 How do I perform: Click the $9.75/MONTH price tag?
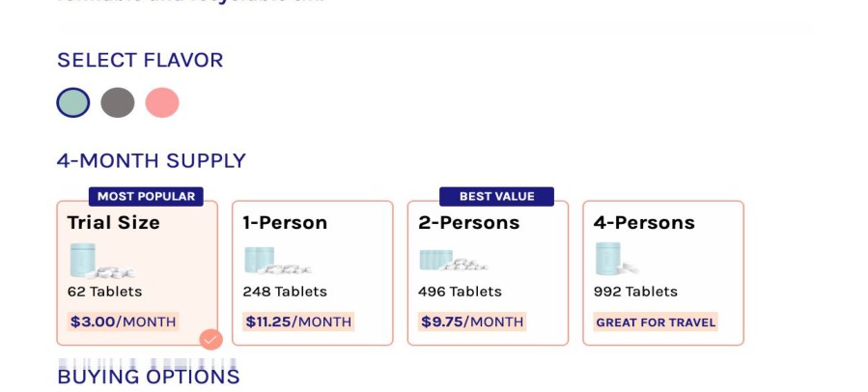(472, 322)
